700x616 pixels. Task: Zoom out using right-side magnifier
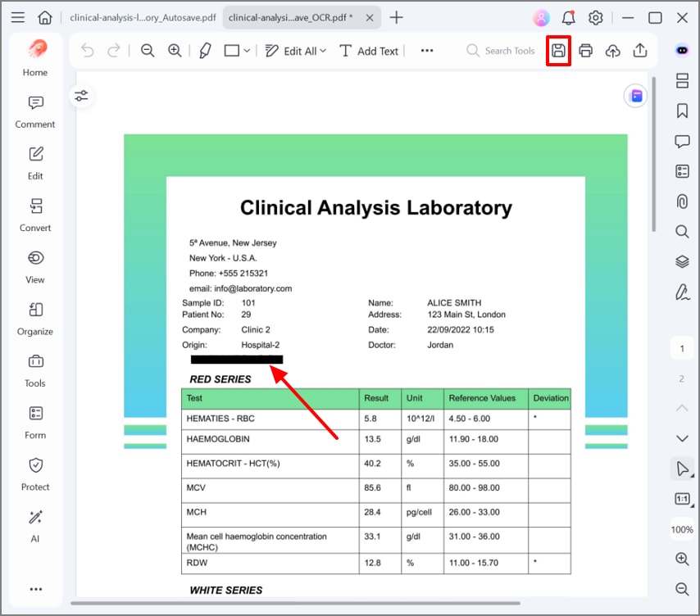point(682,589)
